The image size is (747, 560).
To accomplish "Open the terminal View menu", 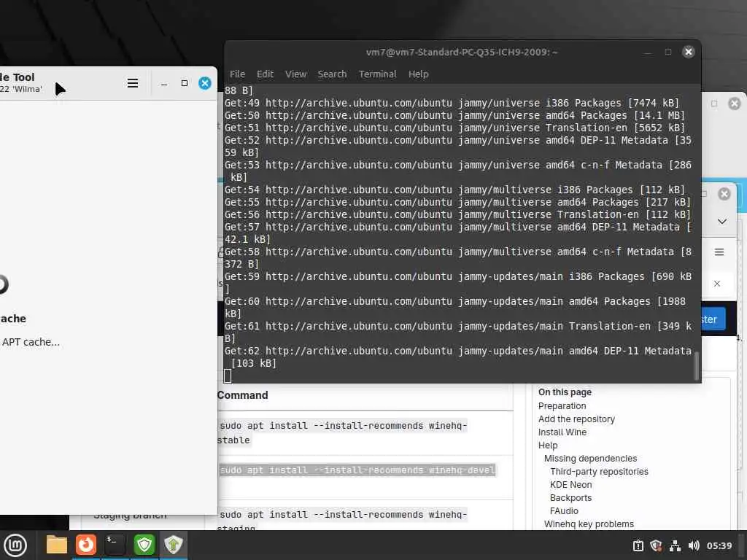I will coord(296,74).
